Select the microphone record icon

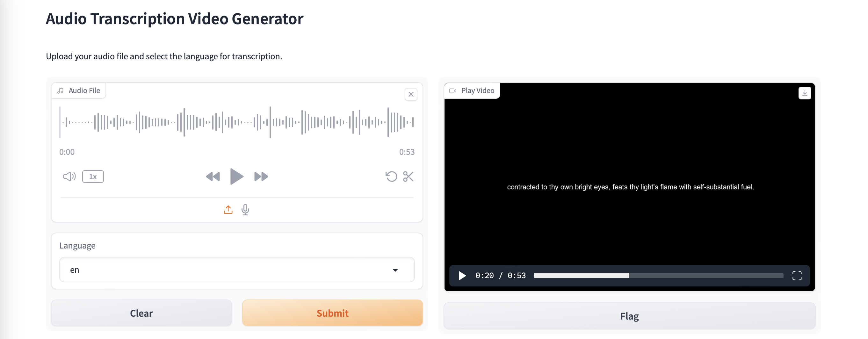245,210
